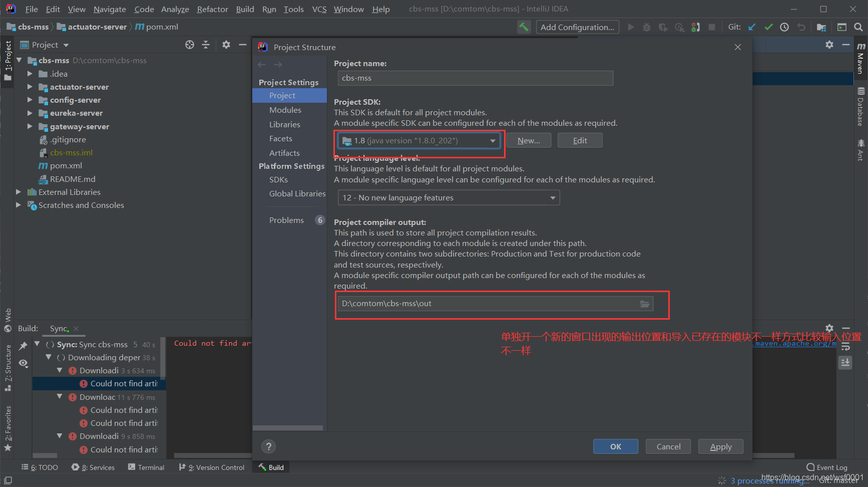Click the Git update project arrow icon
868x487 pixels.
tap(752, 27)
